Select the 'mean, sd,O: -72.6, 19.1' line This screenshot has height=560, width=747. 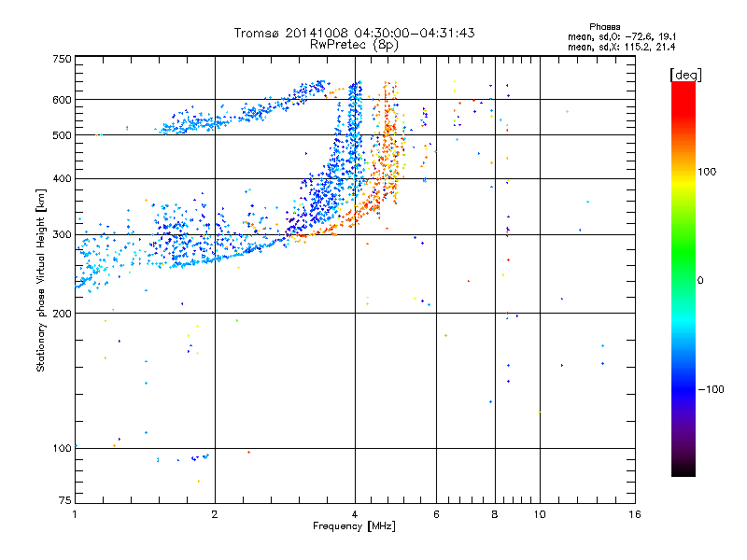[x=622, y=36]
